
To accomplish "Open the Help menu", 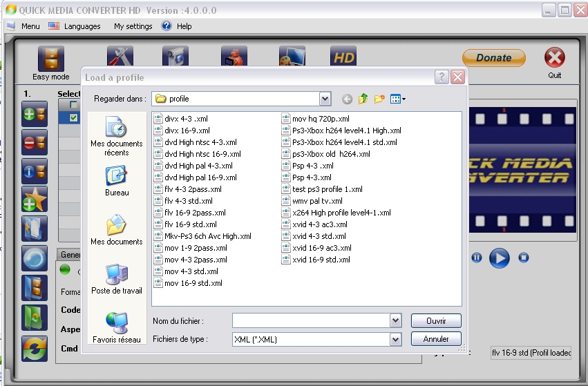I will point(184,26).
